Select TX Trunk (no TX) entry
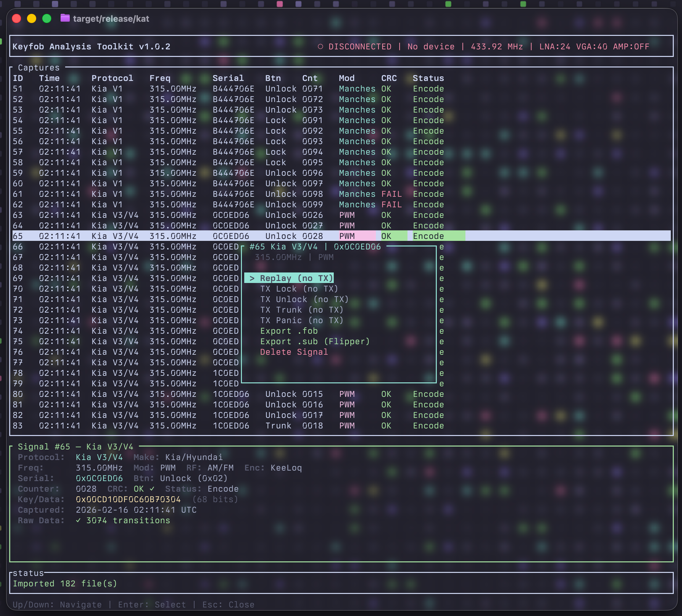Screen dimensions: 682x616 [301, 310]
